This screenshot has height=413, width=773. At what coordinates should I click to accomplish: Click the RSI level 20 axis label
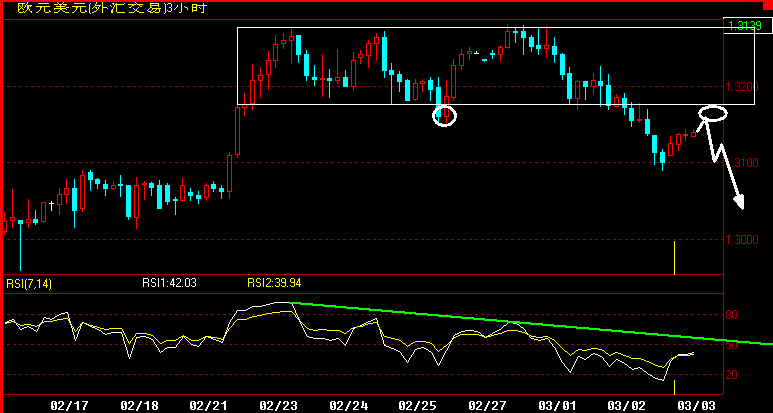pos(732,375)
